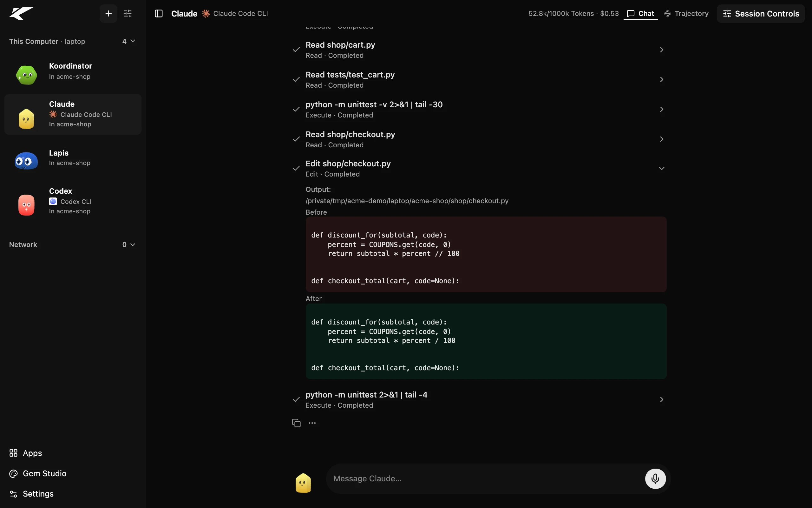Click the app logo icon

click(x=22, y=13)
